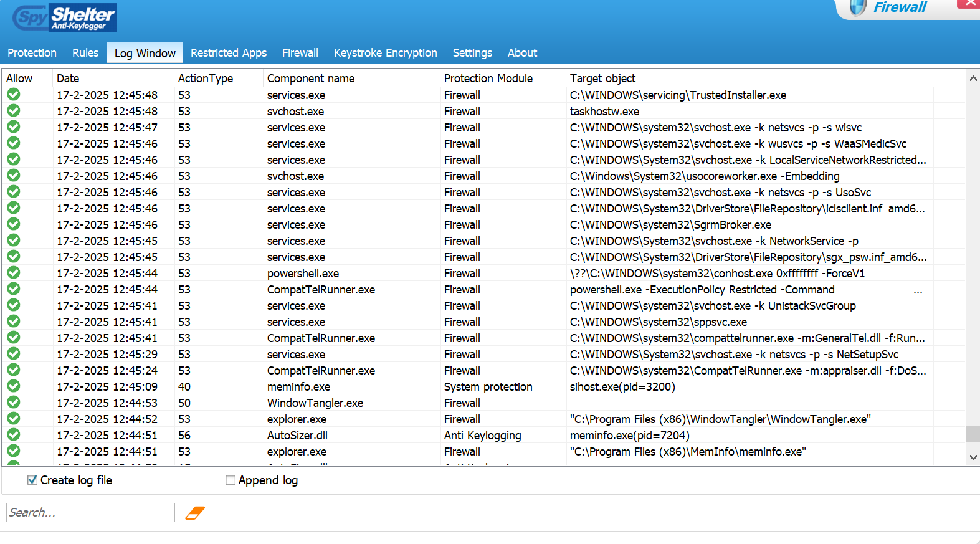Click the log scrollbar up arrow
Viewport: 980px width, 544px height.
point(973,79)
